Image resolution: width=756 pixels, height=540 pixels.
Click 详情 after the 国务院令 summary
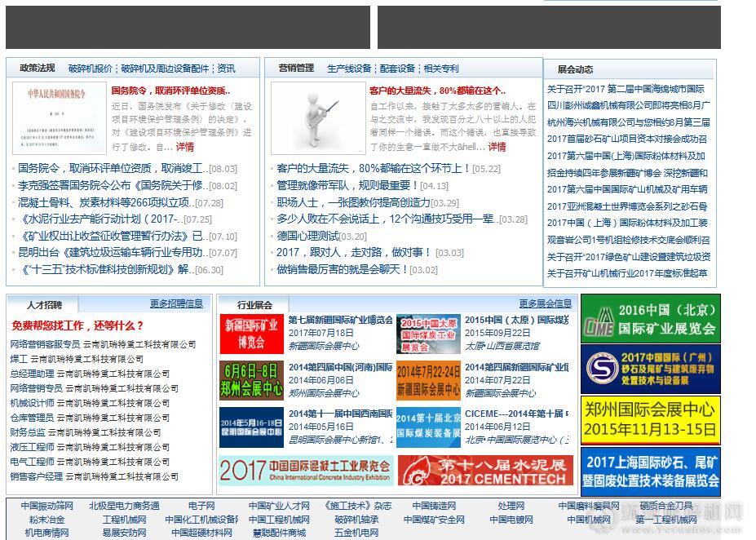click(185, 148)
